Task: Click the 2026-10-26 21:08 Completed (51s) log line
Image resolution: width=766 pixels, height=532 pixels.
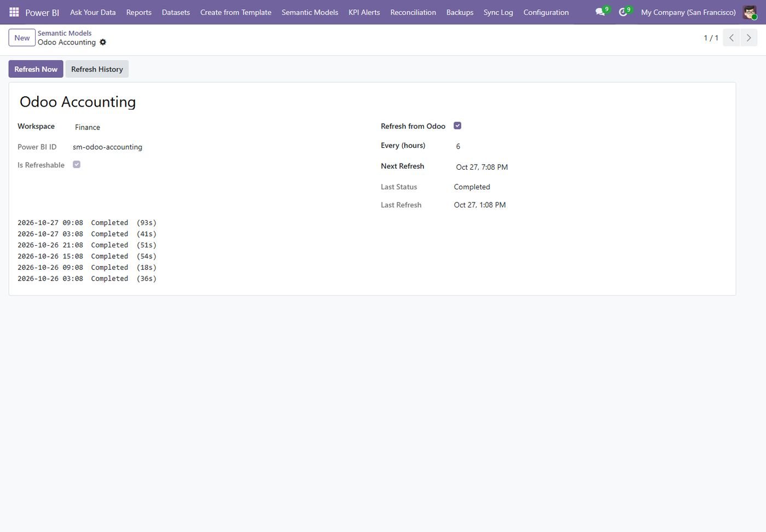Action: tap(87, 245)
